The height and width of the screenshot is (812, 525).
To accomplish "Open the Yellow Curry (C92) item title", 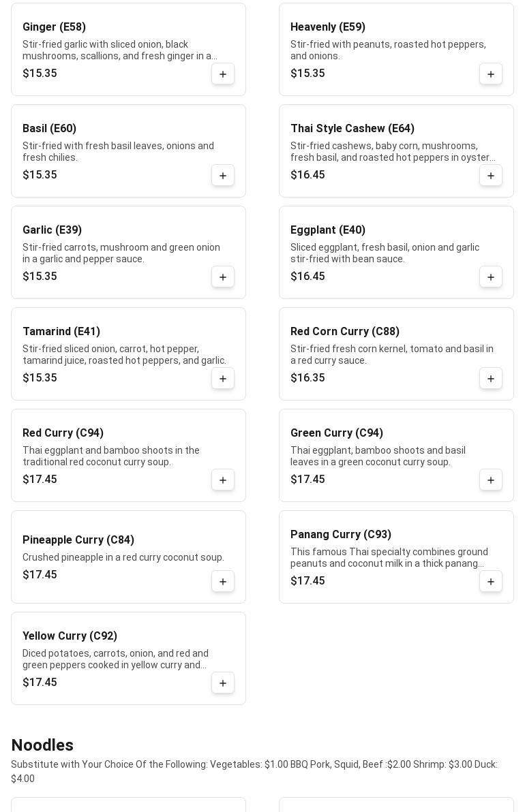I will pos(70,636).
